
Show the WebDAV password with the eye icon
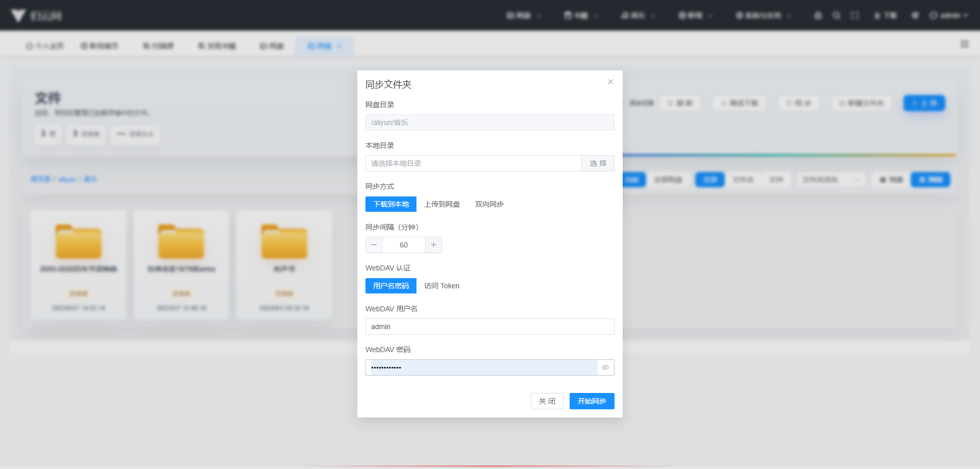point(605,367)
